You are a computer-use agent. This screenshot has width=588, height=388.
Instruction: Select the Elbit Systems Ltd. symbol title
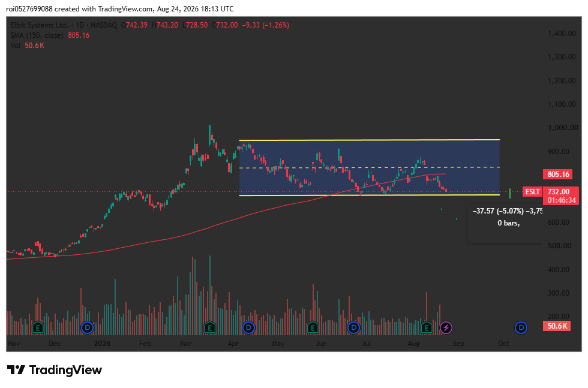coord(40,25)
